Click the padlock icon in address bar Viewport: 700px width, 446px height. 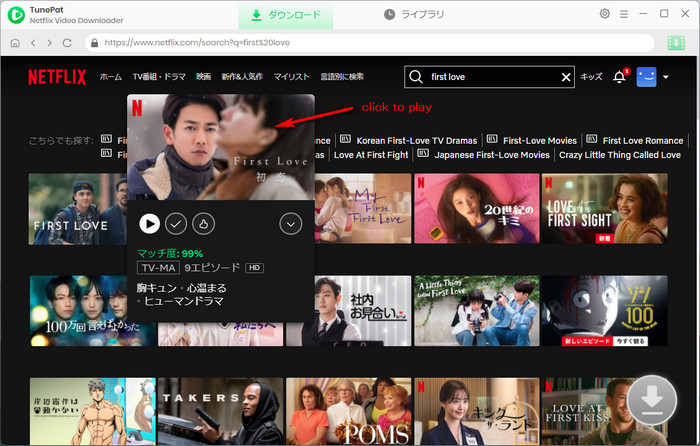[x=94, y=43]
